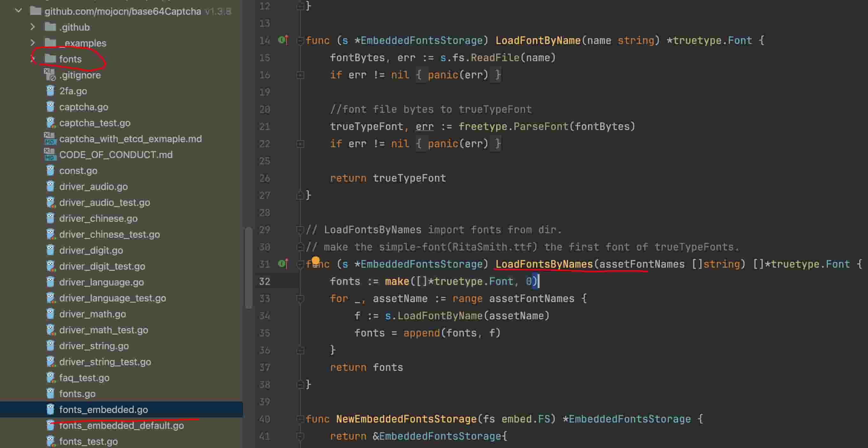This screenshot has height=448, width=868.
Task: Click the orange intention bulb on line 31
Action: coord(315,261)
